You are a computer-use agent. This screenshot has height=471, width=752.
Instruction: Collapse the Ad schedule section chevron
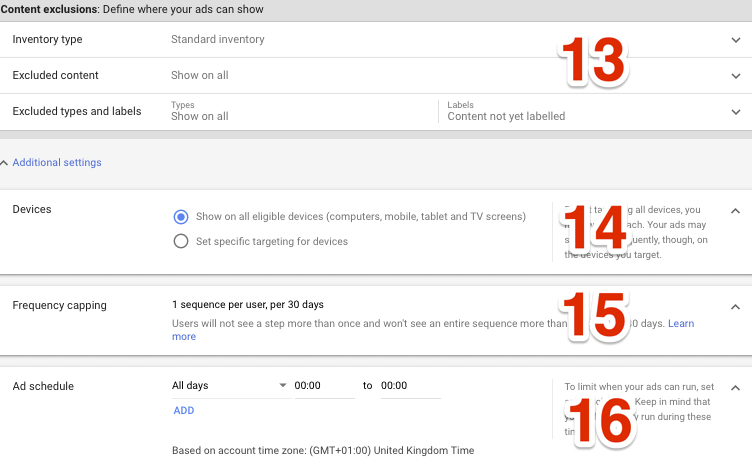(736, 387)
